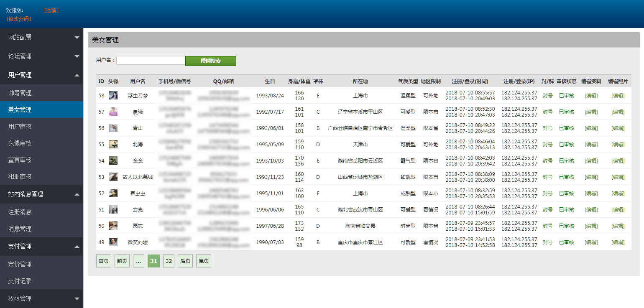Edit profile data of user 愿忘
Viewport: 644px width, 308px height.
(x=591, y=226)
